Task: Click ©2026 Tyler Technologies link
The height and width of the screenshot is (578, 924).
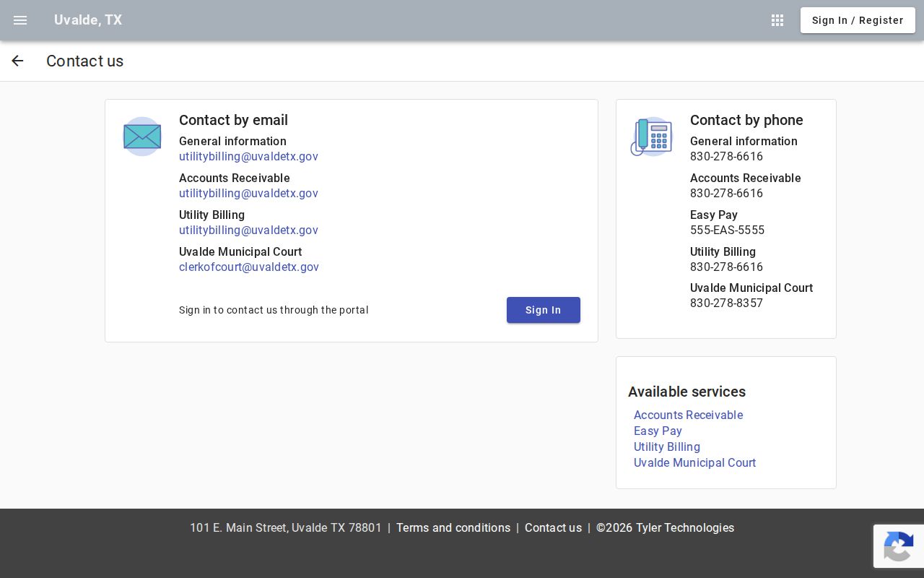Action: pos(665,528)
